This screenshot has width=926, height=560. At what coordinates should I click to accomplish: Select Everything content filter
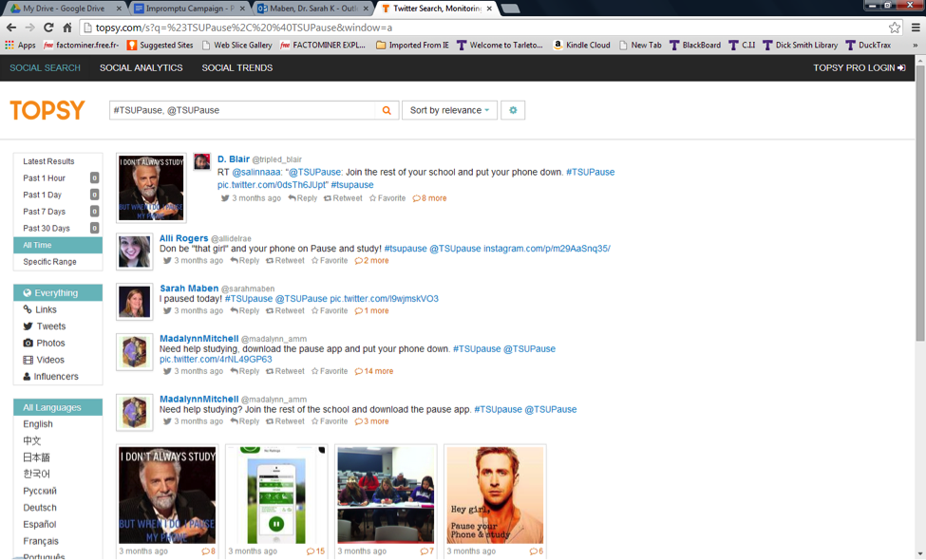[58, 292]
